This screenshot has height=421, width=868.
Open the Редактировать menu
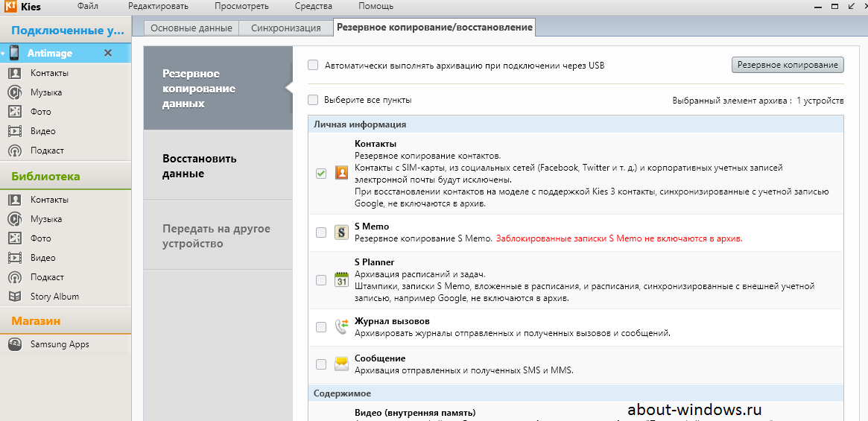158,6
